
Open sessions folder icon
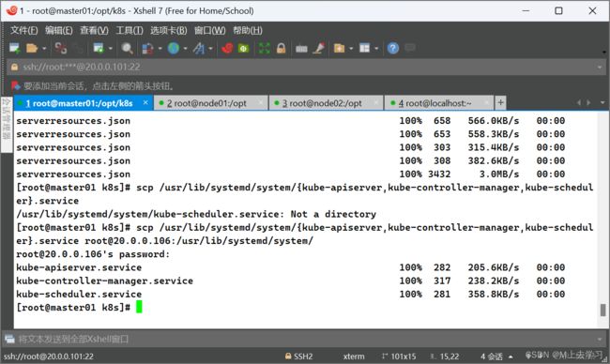[x=32, y=48]
